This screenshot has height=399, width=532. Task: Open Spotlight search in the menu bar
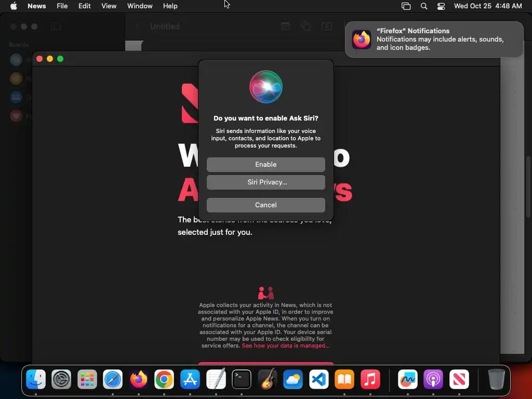point(424,6)
